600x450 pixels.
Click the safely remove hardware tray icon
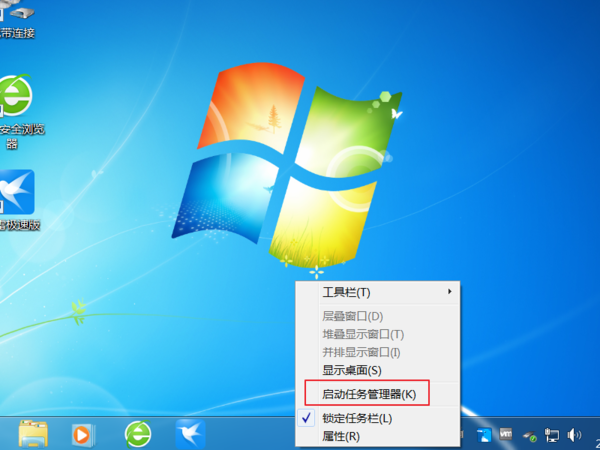point(530,436)
